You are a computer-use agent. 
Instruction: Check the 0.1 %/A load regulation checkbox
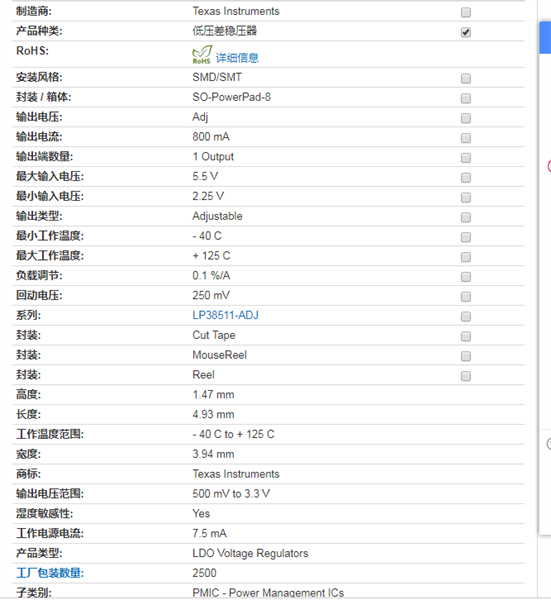[466, 277]
